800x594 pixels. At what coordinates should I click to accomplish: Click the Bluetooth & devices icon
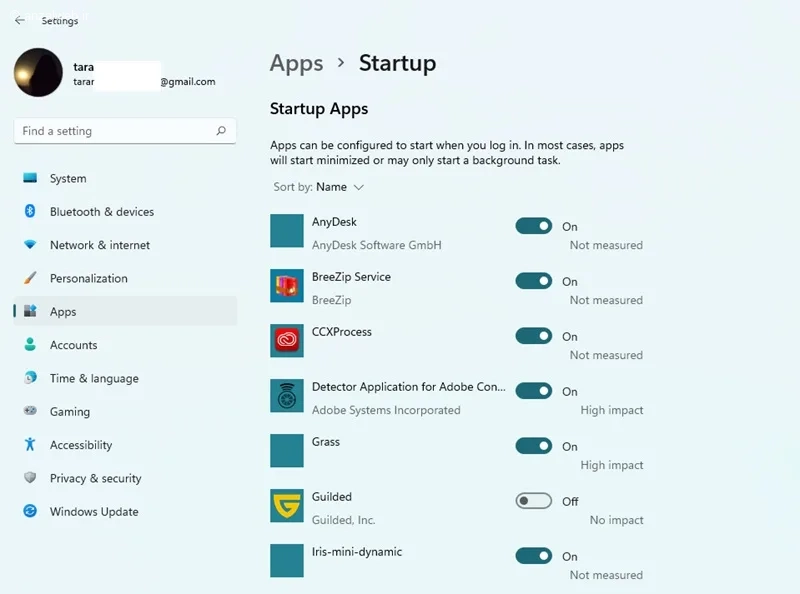click(x=30, y=212)
